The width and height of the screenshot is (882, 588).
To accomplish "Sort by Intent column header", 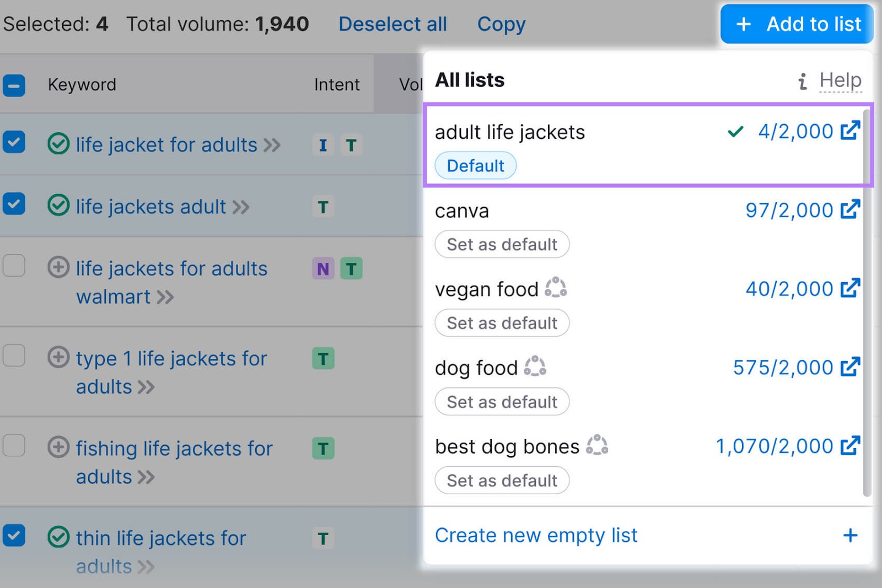I will [337, 84].
